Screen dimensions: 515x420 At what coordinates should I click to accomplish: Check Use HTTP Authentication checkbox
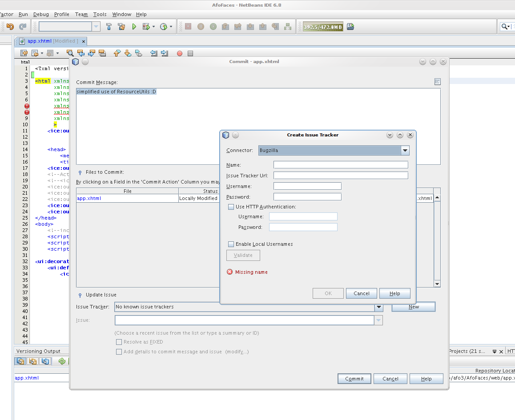click(x=231, y=207)
